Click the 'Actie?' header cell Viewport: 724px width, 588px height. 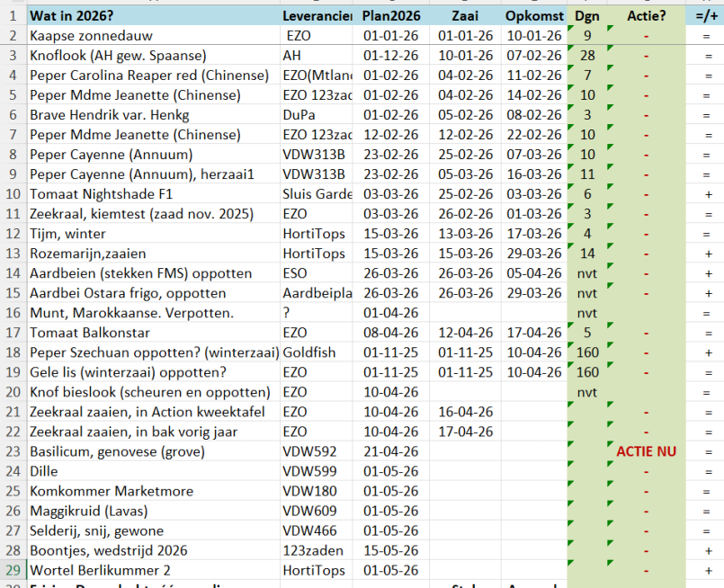click(646, 16)
